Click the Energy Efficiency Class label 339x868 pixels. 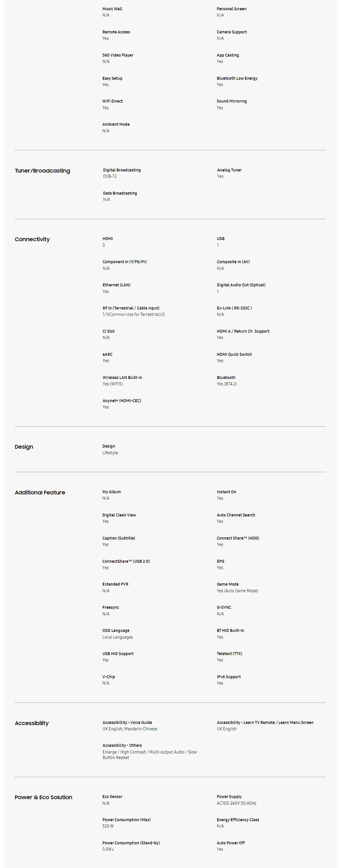(238, 820)
